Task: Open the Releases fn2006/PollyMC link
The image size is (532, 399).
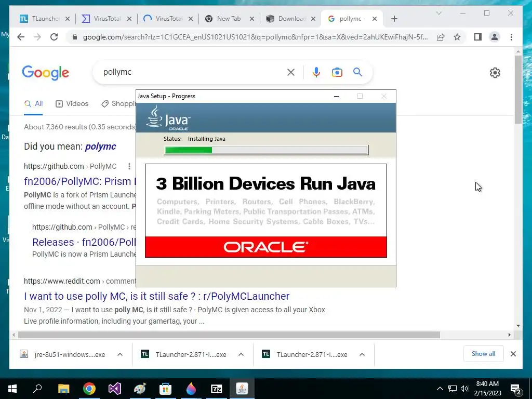Action: click(84, 242)
